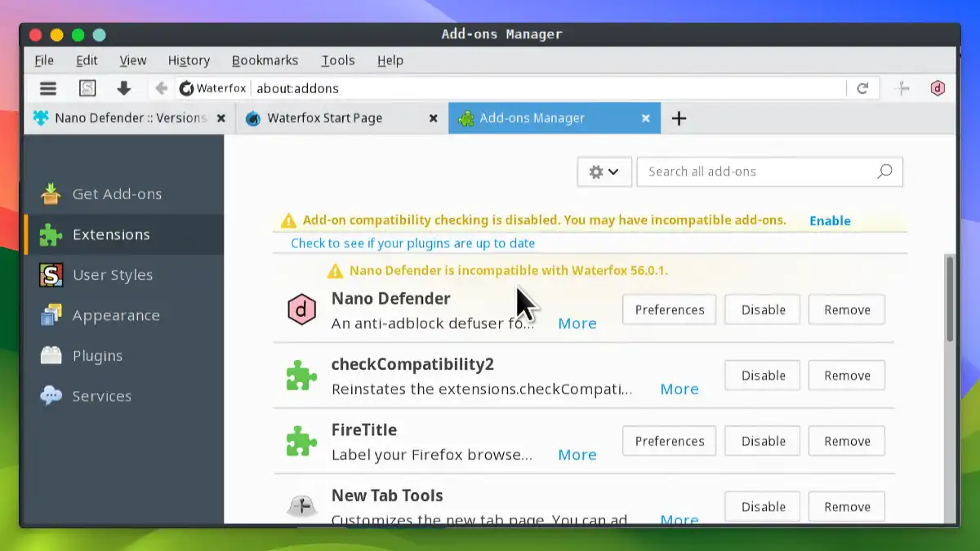Screen dimensions: 980x551
Task: Open the hamburger menu
Action: click(x=47, y=87)
